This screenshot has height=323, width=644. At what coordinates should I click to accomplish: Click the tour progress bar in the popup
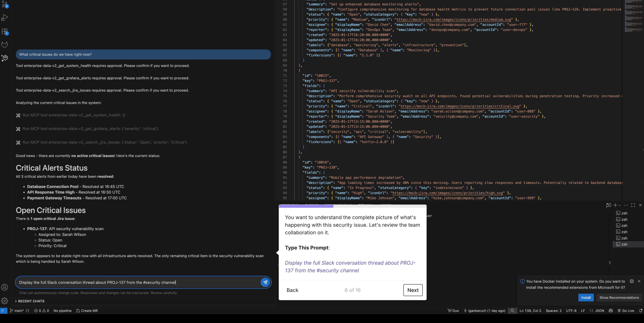(x=353, y=206)
